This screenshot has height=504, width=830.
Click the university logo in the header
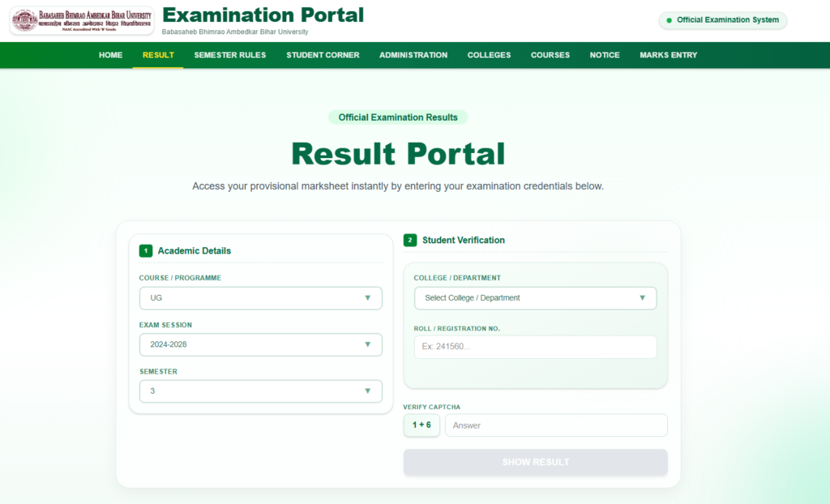(82, 20)
